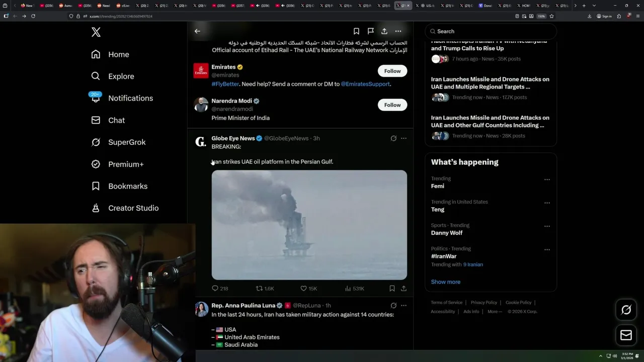Expand the More footer menu
This screenshot has width=644, height=362.
pyautogui.click(x=495, y=312)
